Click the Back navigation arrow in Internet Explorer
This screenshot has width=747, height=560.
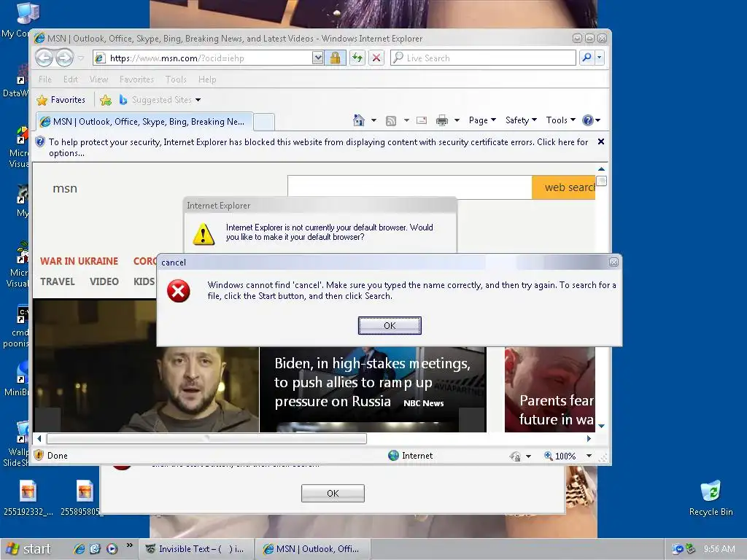coord(44,58)
